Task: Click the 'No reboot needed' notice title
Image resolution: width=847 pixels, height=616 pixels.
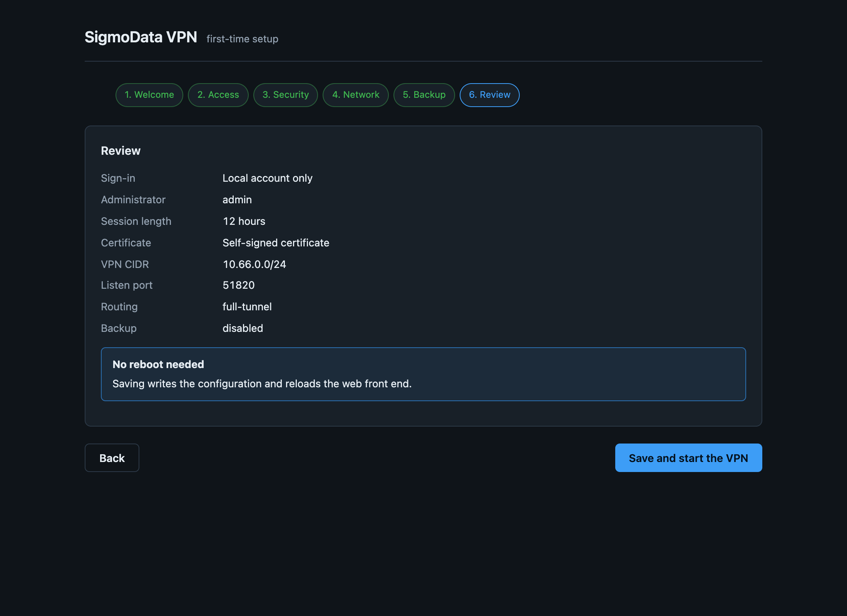Action: click(158, 365)
